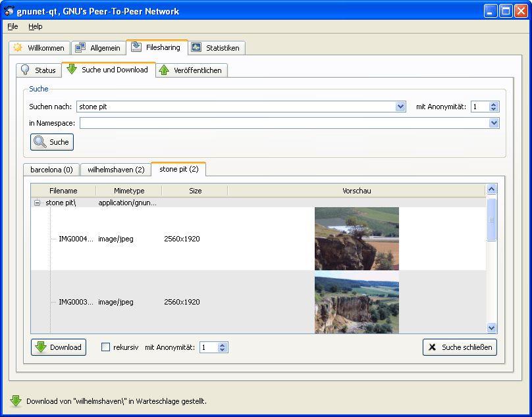532x417 pixels.
Task: Enable the rekursiv checkbox
Action: click(105, 347)
